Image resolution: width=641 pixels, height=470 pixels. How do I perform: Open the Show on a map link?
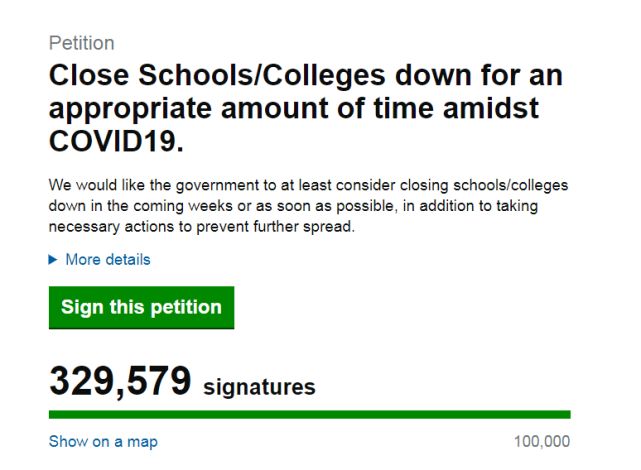click(x=103, y=441)
